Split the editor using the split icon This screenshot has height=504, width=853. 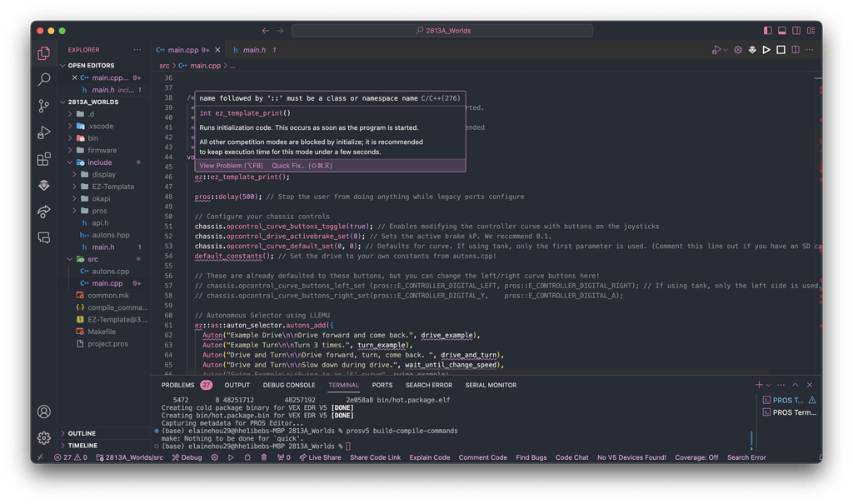point(795,49)
